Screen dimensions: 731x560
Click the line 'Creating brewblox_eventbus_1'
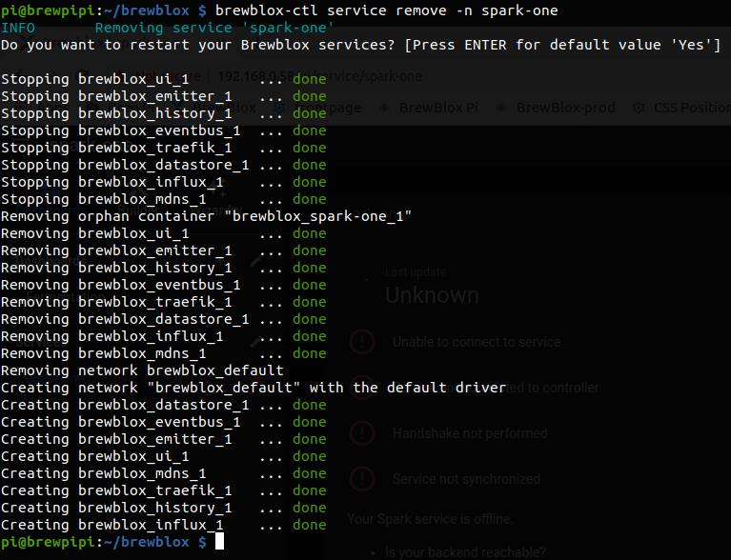pos(164,422)
